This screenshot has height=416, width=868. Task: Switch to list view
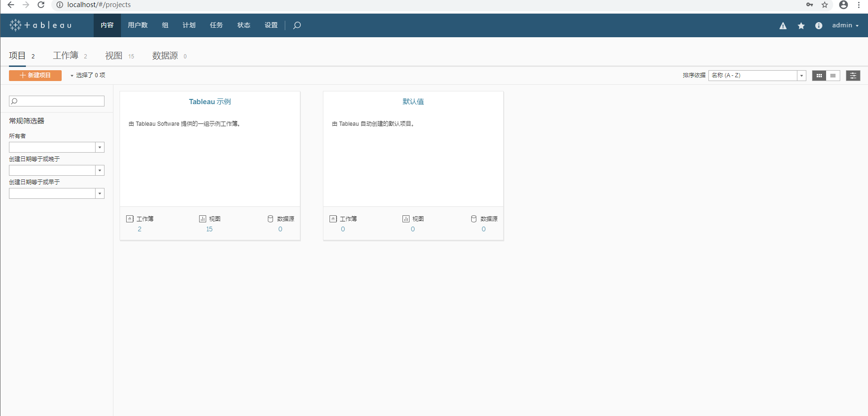click(833, 75)
